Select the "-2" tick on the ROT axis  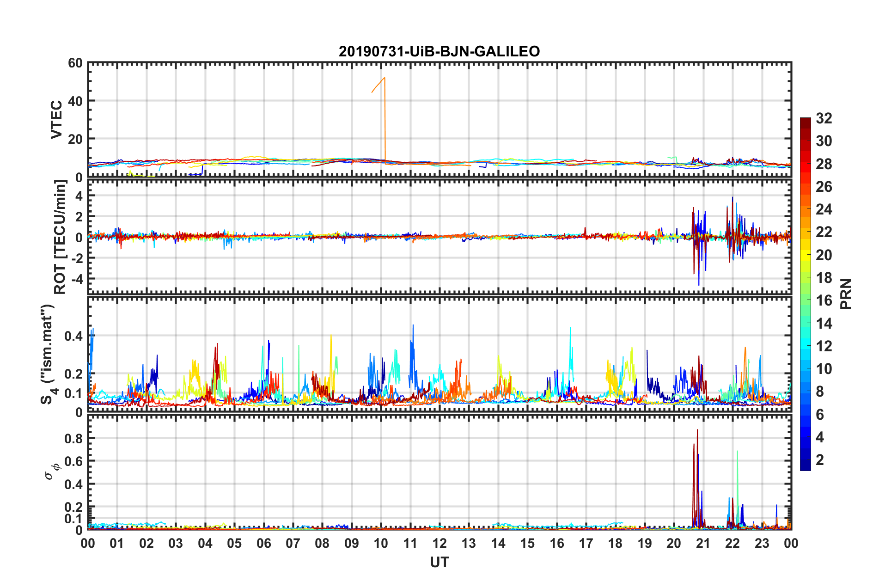point(77,258)
